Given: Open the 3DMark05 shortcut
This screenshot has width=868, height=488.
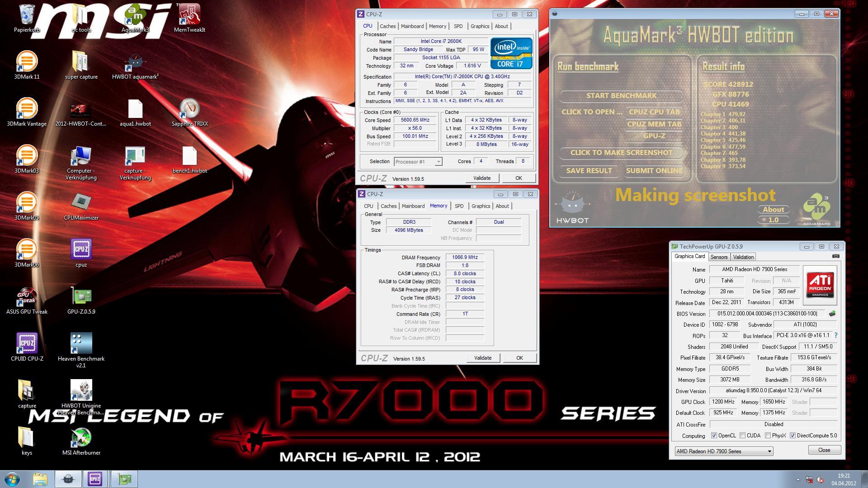Looking at the screenshot, I should tap(27, 206).
